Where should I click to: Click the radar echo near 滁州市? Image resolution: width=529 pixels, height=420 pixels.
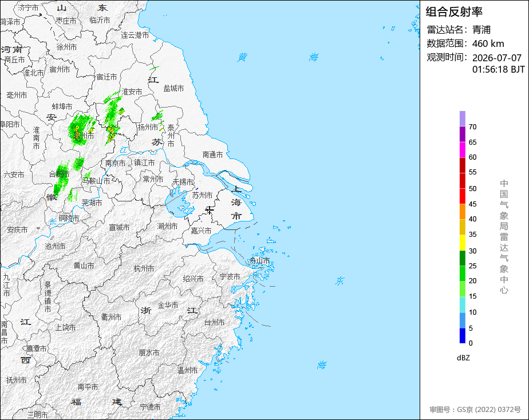[80, 130]
